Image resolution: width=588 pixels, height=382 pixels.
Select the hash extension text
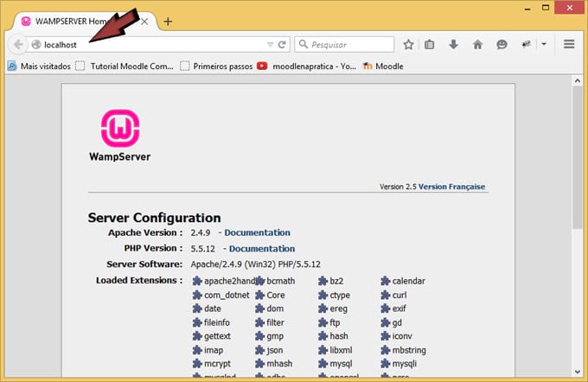pos(339,336)
